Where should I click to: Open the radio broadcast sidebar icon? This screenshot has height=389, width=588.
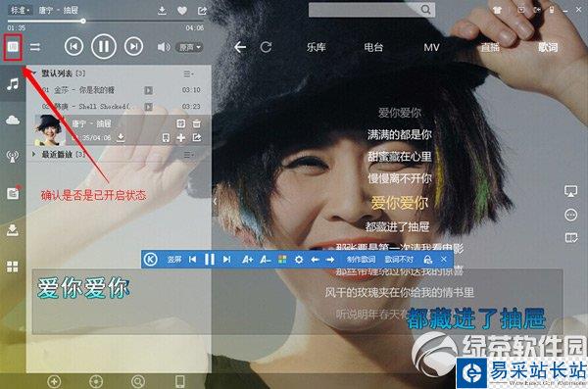[x=13, y=157]
